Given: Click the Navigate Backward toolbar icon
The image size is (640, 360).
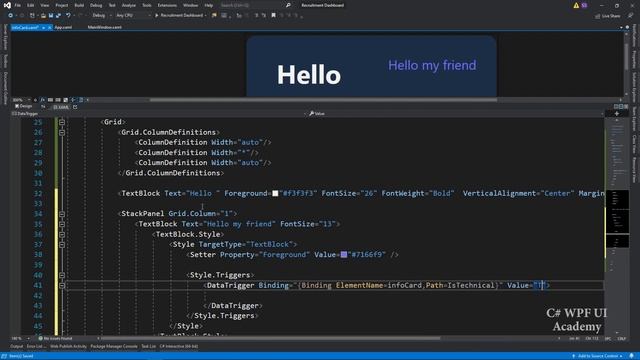Looking at the screenshot, I should [x=10, y=16].
